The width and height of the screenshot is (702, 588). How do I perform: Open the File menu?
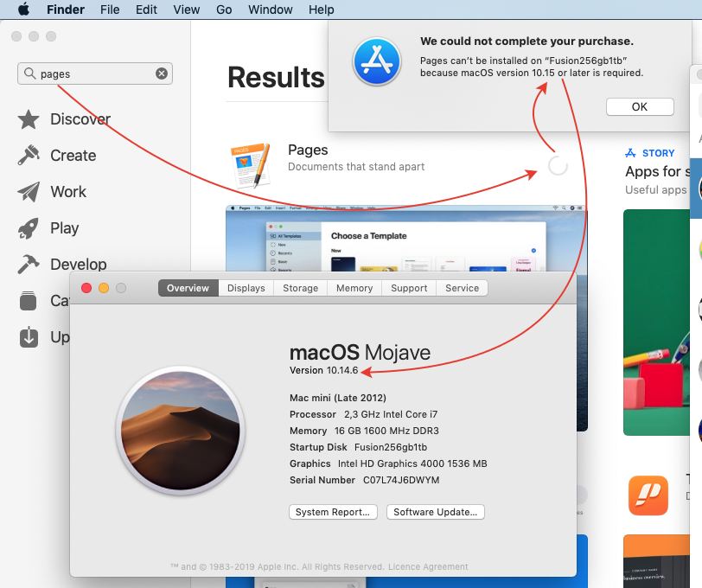click(x=110, y=10)
